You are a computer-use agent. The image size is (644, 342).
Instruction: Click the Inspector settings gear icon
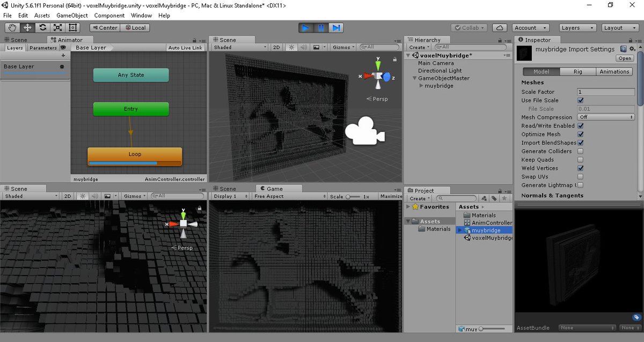(632, 49)
